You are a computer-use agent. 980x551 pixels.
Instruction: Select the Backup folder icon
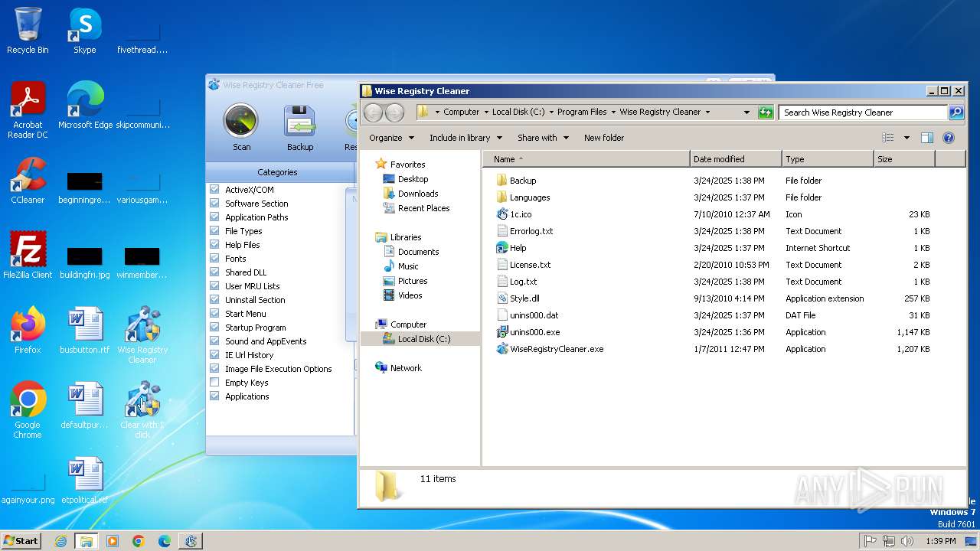coord(502,181)
